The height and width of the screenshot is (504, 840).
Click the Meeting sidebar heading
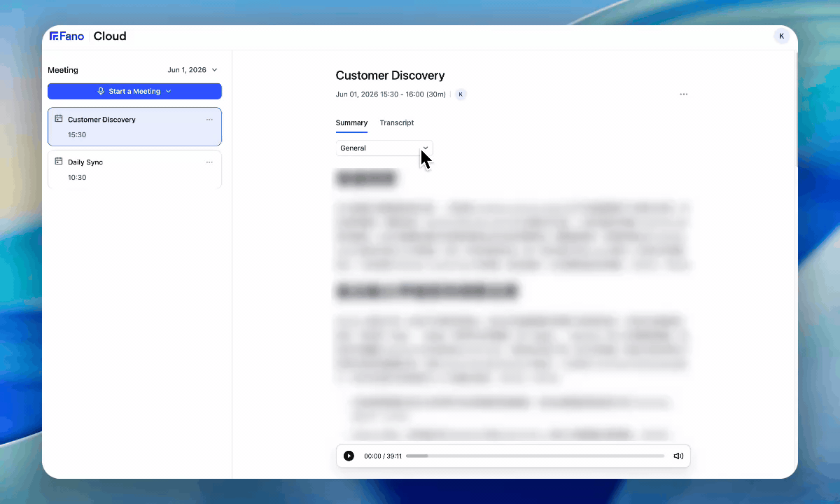coord(63,70)
